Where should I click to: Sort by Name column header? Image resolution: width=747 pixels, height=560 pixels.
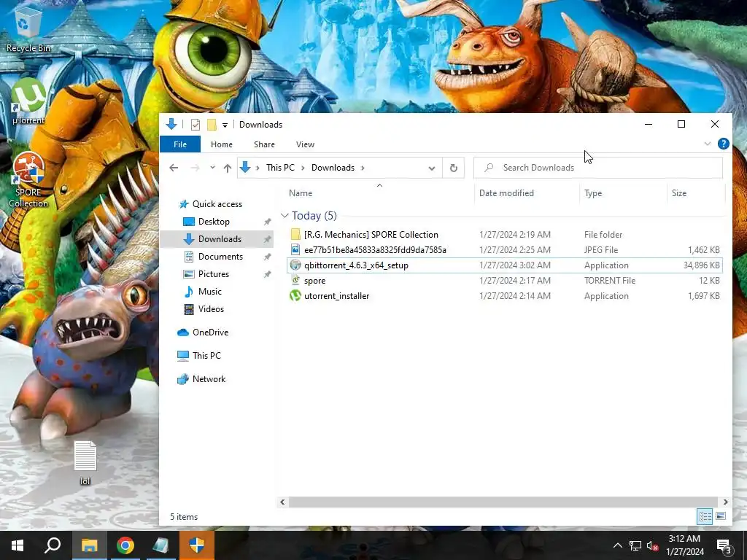coord(301,192)
